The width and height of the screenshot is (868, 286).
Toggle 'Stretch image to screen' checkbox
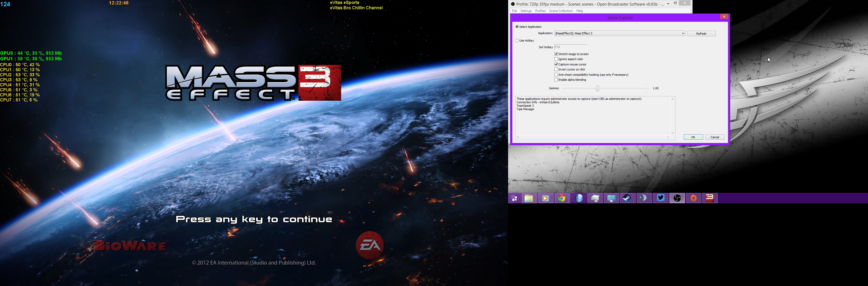[556, 54]
